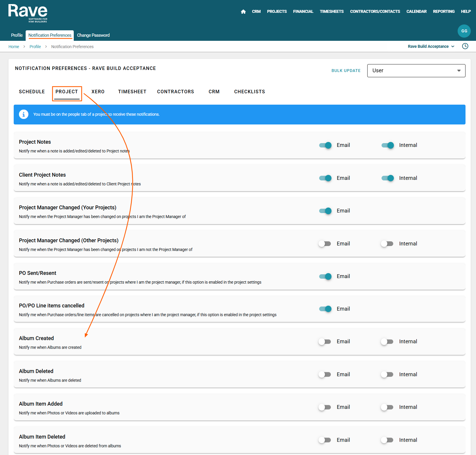This screenshot has width=476, height=455.
Task: Toggle Project Notes Internal switch
Action: coord(388,145)
